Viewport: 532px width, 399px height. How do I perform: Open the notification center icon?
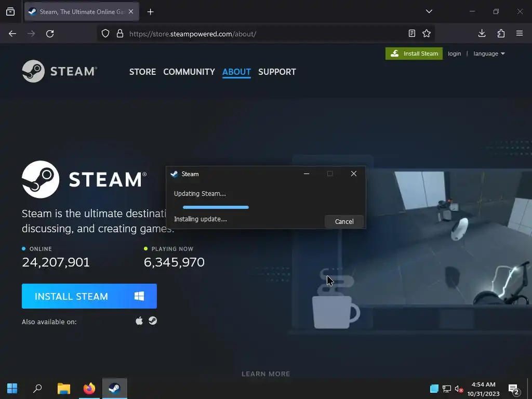[x=514, y=389]
